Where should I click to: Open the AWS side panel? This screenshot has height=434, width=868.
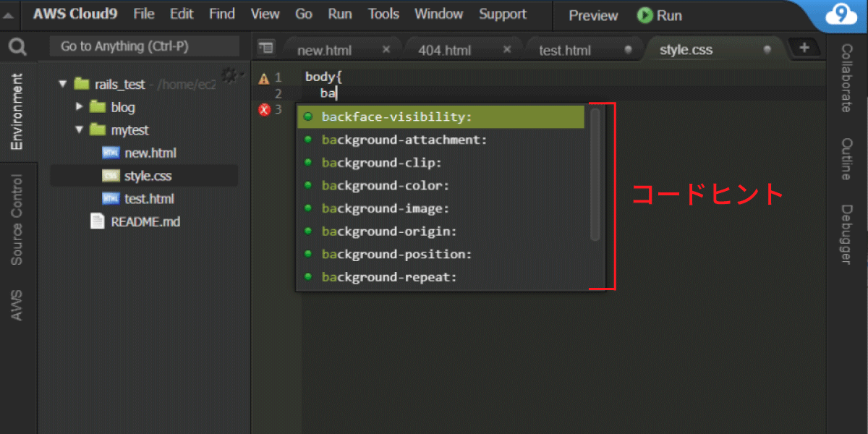click(17, 305)
